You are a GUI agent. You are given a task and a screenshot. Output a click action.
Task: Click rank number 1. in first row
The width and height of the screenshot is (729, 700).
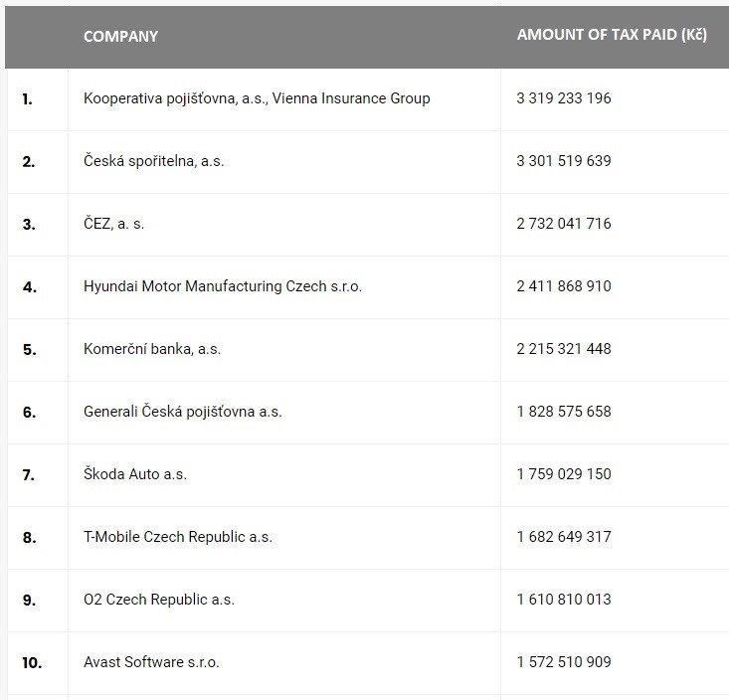coord(28,99)
